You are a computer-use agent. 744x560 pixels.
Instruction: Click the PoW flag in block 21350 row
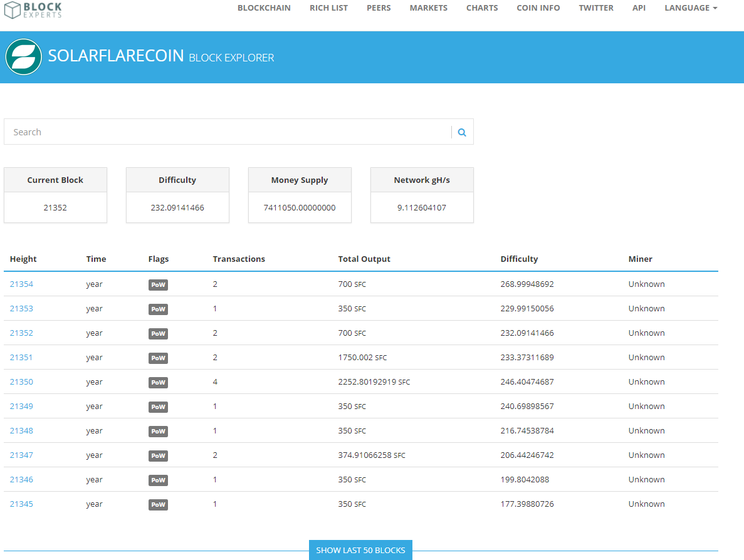(158, 382)
